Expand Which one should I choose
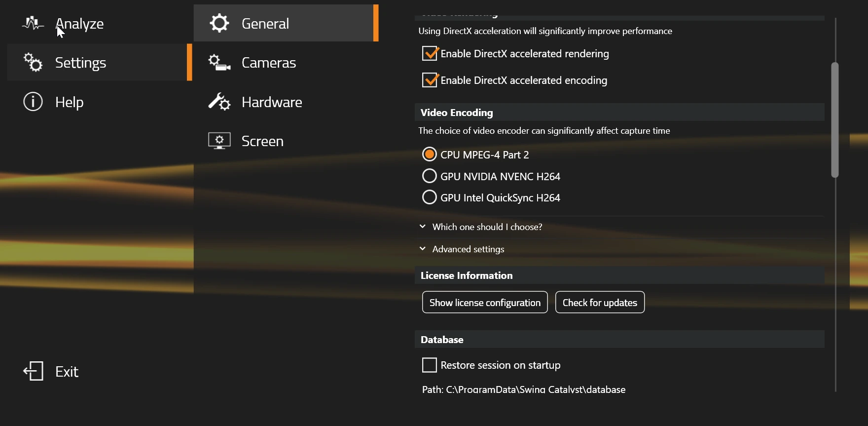868x426 pixels. pos(481,227)
